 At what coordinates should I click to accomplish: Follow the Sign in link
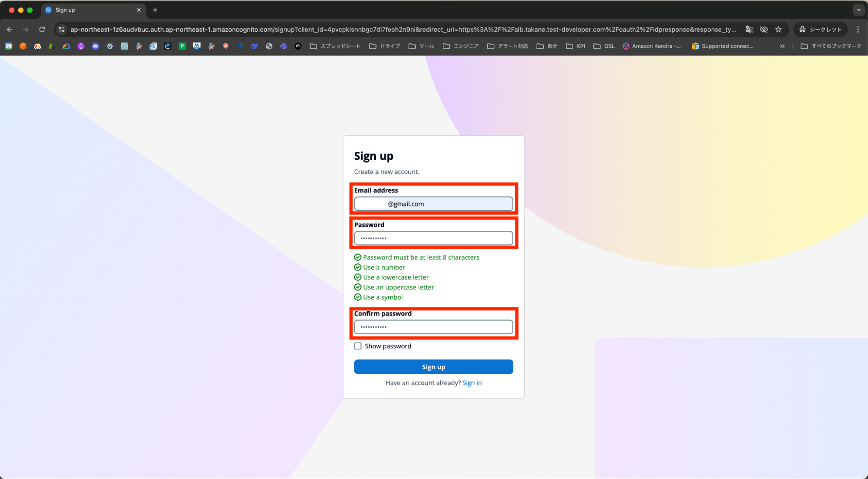472,383
